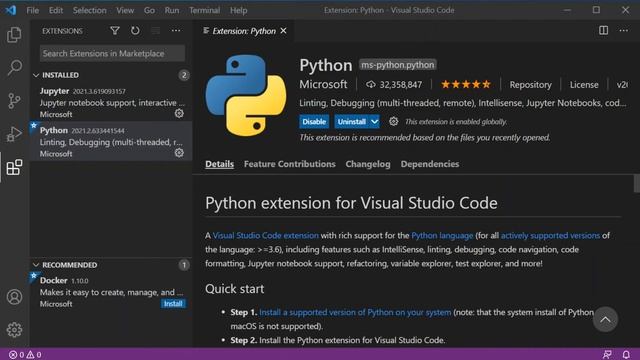Open editor more actions ellipsis

(x=624, y=31)
